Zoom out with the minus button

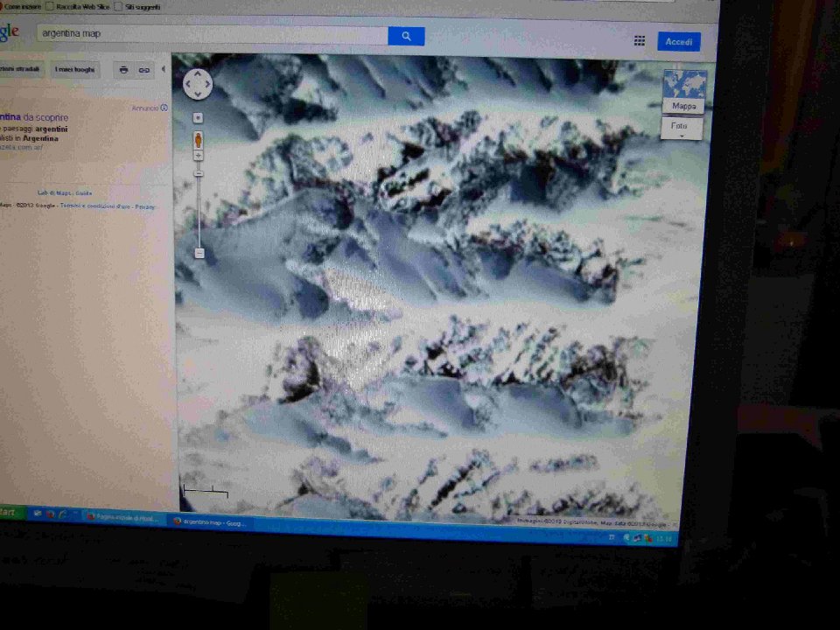199,253
